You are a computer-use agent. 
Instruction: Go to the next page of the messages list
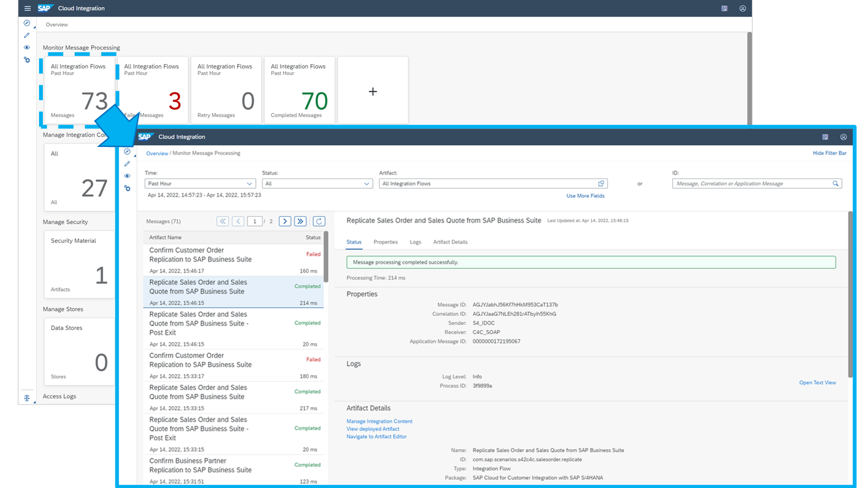pos(285,221)
